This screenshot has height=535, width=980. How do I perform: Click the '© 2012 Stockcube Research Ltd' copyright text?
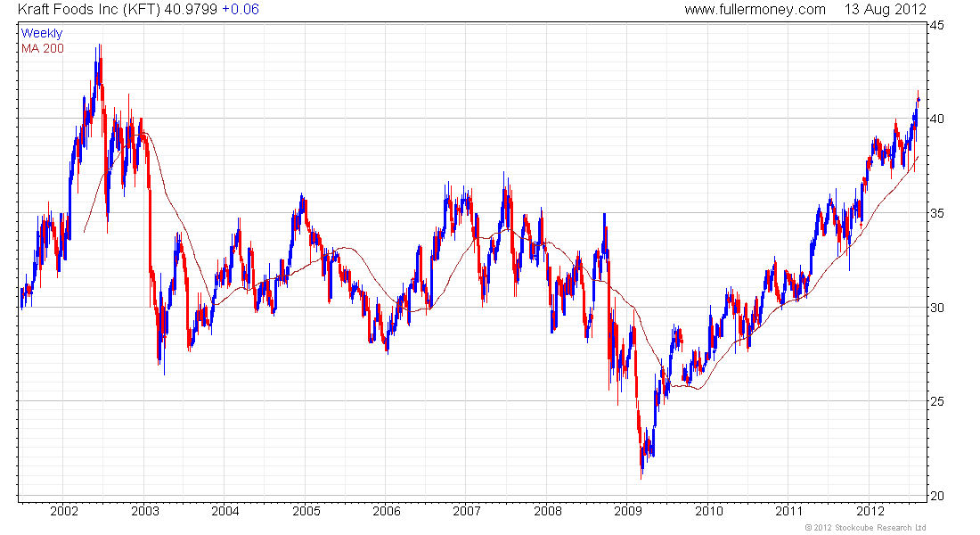click(866, 528)
